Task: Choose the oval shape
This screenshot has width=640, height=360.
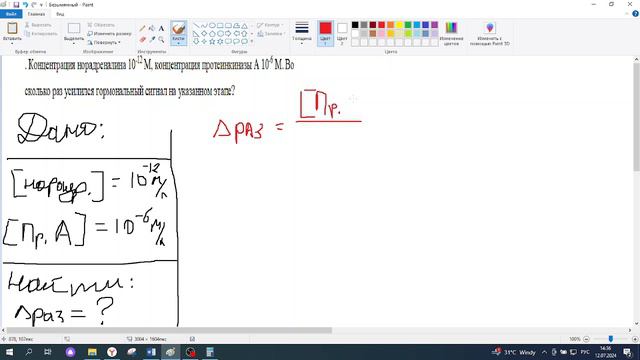Action: coord(212,26)
